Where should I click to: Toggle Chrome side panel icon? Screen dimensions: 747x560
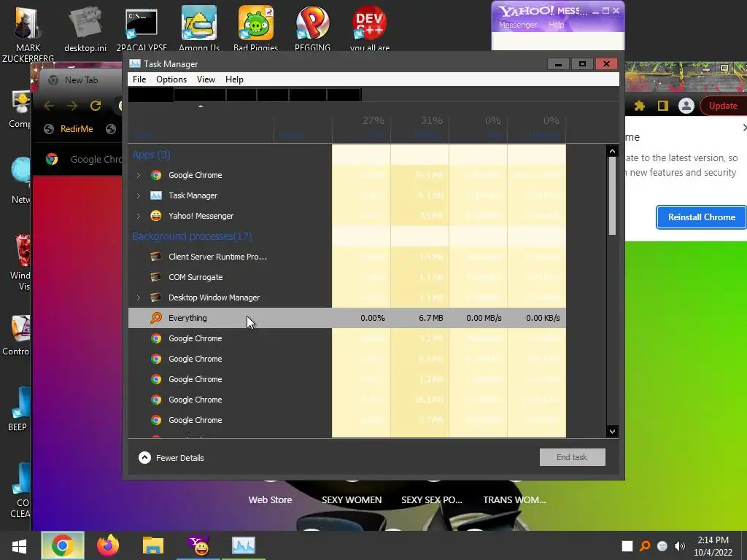pos(662,106)
